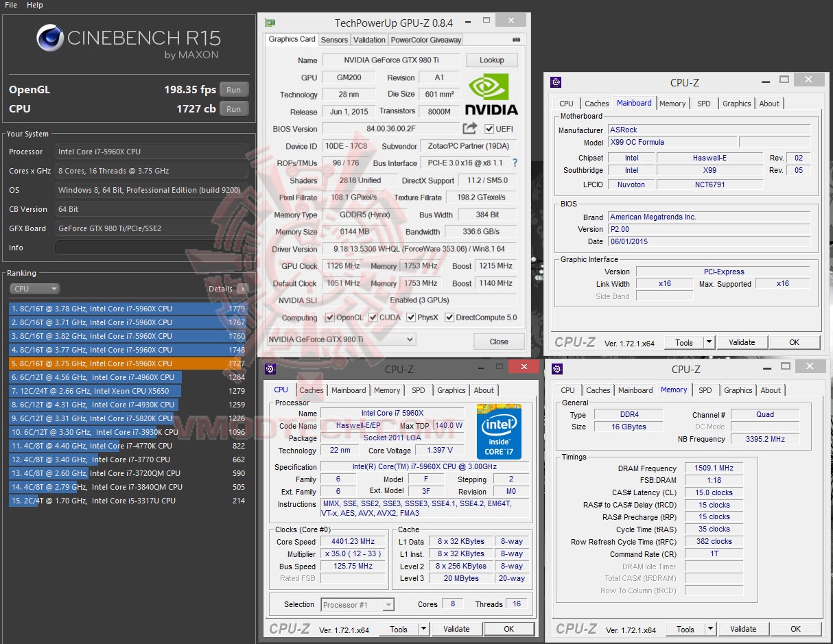Image resolution: width=833 pixels, height=644 pixels.
Task: Click the Close button in GPU-Z
Action: pyautogui.click(x=499, y=342)
